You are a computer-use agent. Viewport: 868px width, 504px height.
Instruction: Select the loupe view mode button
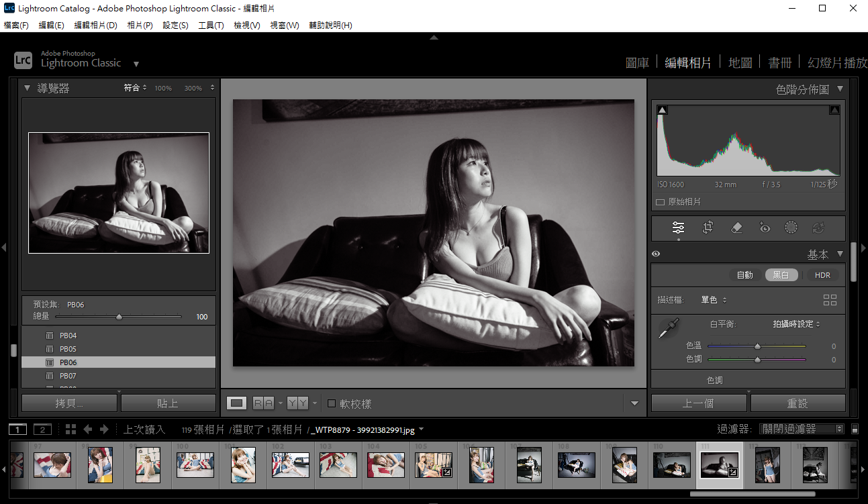coord(236,403)
